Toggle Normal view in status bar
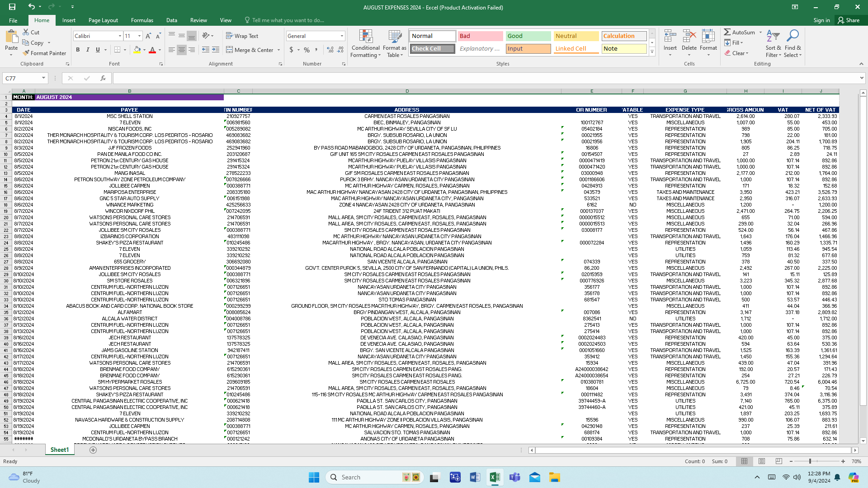The width and height of the screenshot is (868, 488). tap(744, 461)
